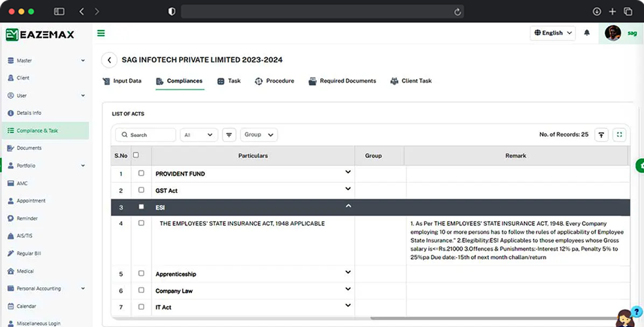Open Miscellaneous Login in the sidebar
This screenshot has width=644, height=327.
(38, 323)
